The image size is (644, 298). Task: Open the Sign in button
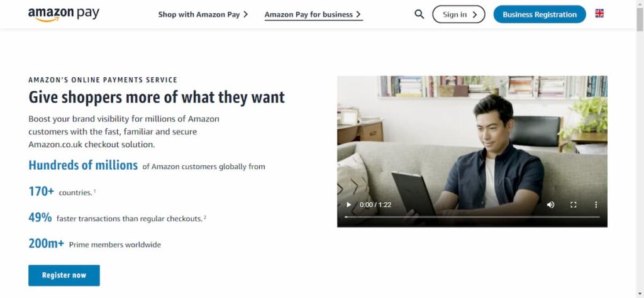pos(458,14)
